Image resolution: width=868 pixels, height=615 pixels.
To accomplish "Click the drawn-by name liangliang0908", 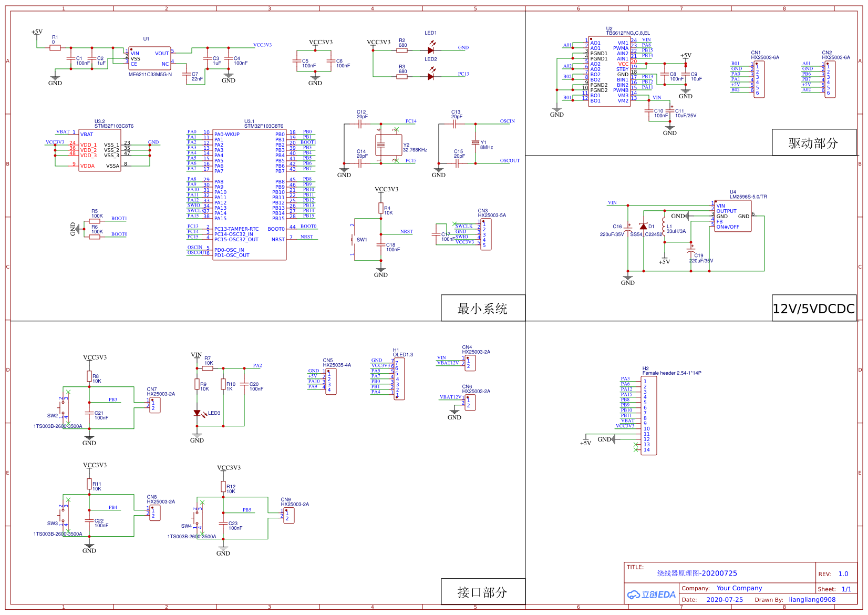I will 812,600.
